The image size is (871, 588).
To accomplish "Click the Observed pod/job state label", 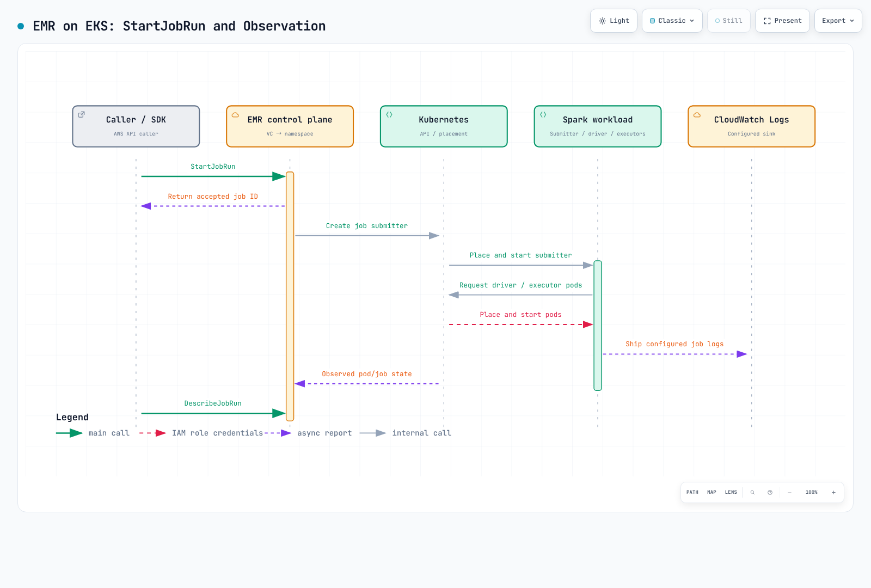I will (x=367, y=374).
